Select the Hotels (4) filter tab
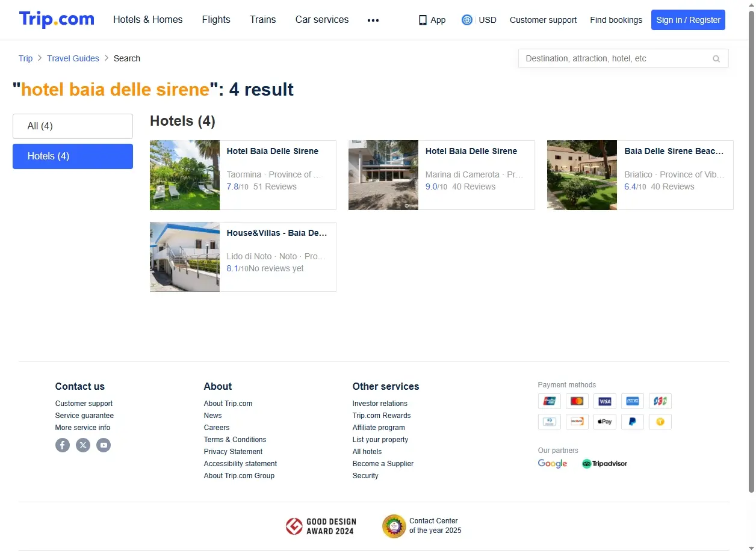 point(73,156)
